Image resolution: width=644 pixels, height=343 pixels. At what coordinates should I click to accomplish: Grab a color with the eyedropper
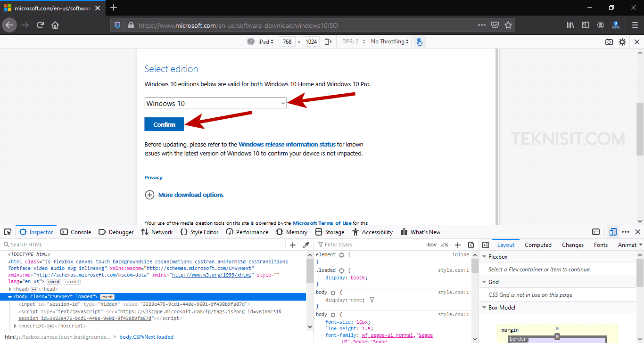(x=306, y=245)
